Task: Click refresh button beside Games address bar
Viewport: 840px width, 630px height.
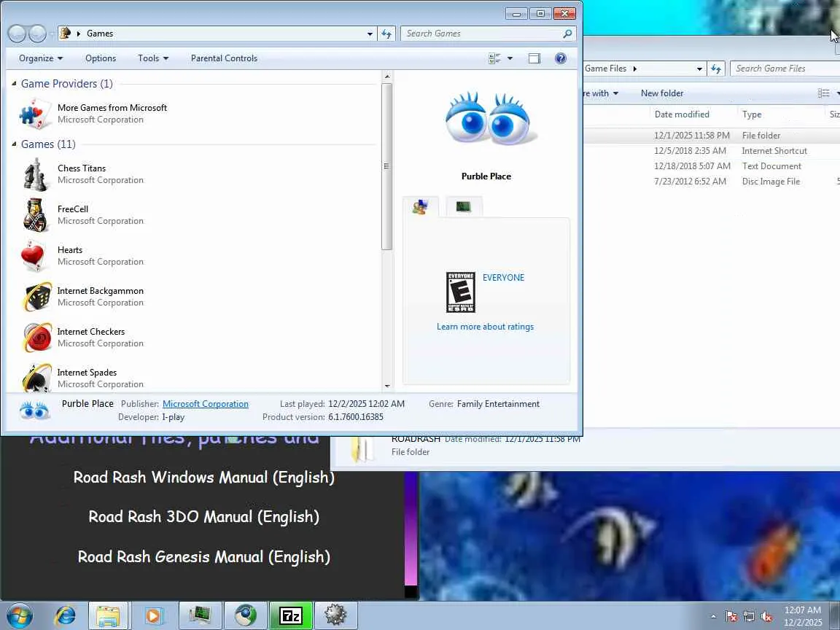Action: [x=386, y=34]
